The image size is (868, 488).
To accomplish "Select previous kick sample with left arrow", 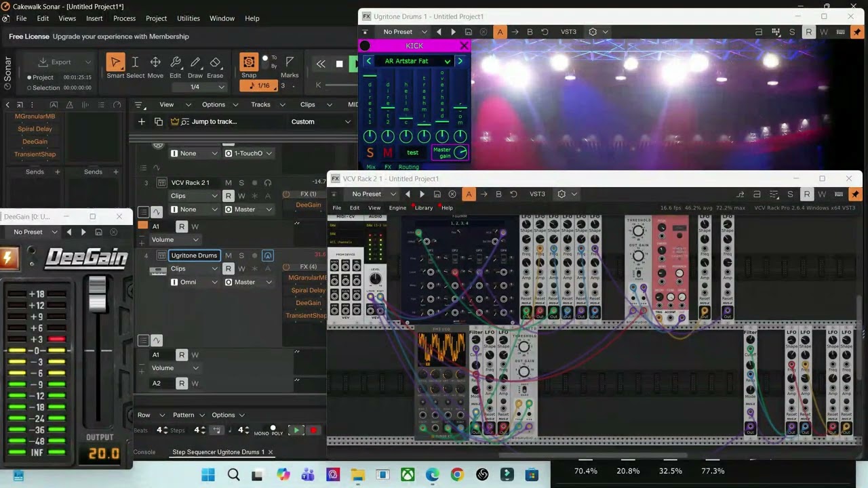I will (x=369, y=61).
